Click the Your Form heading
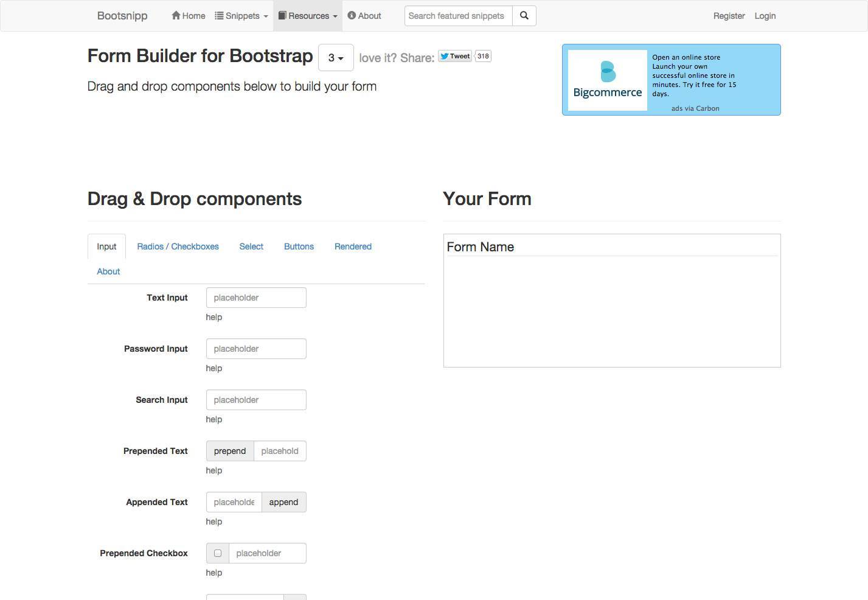Viewport: 868px width, 600px height. pos(487,199)
